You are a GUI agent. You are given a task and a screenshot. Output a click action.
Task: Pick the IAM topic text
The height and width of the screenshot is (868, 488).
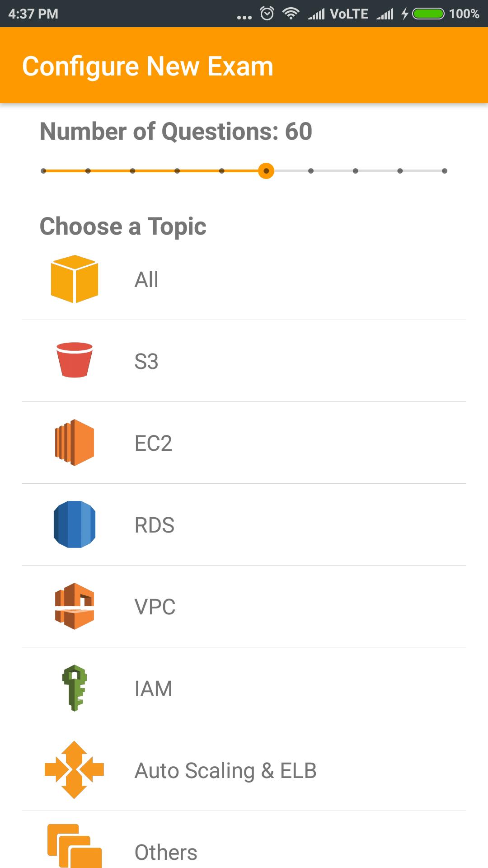pyautogui.click(x=154, y=689)
